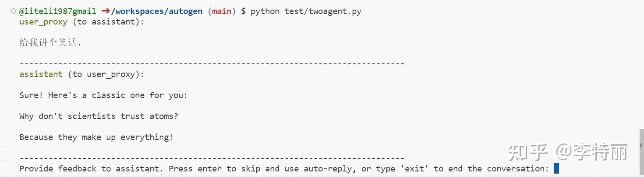Image resolution: width=644 pixels, height=178 pixels.
Task: Click the 知乎 watermark logo
Action: [x=527, y=152]
